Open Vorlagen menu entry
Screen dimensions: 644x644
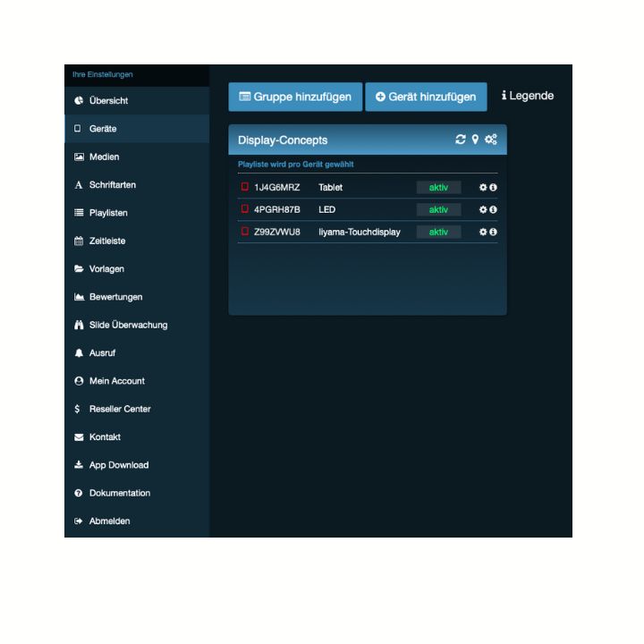click(x=137, y=268)
